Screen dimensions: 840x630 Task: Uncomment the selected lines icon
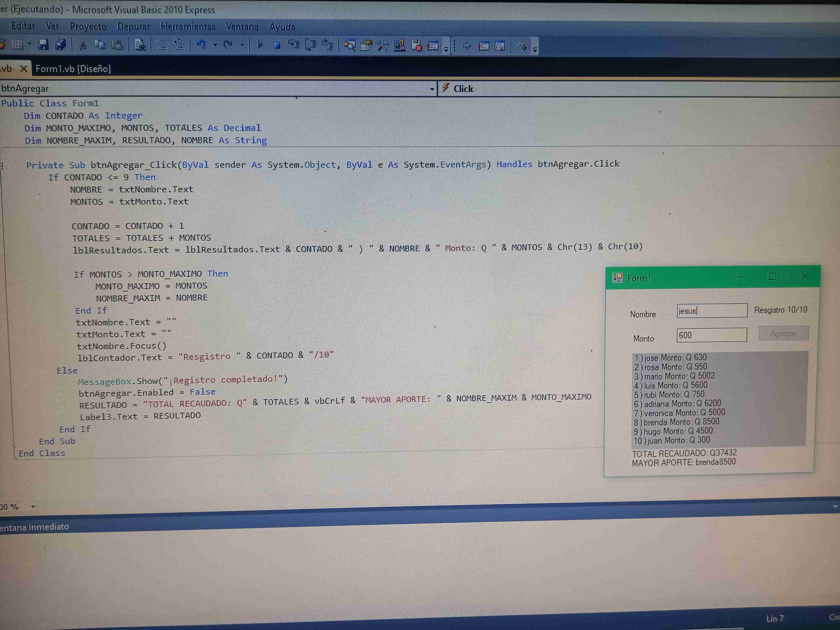click(179, 45)
